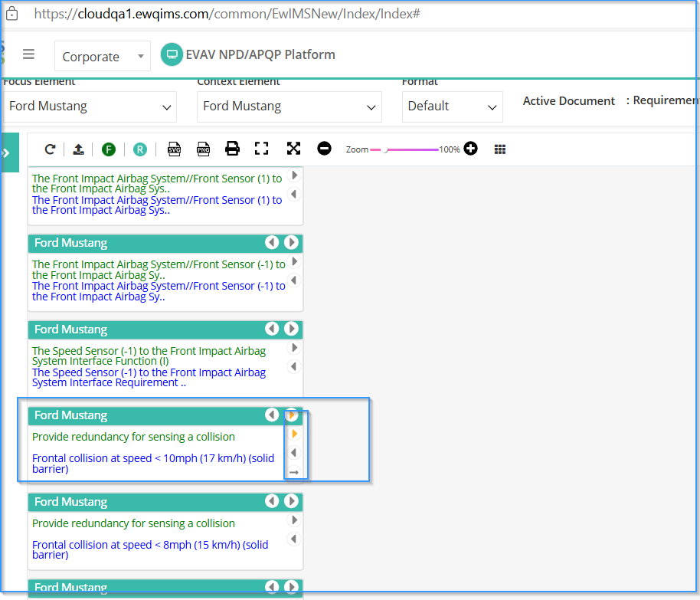The image size is (700, 600).
Task: Export the diagram as PNG
Action: pyautogui.click(x=203, y=149)
